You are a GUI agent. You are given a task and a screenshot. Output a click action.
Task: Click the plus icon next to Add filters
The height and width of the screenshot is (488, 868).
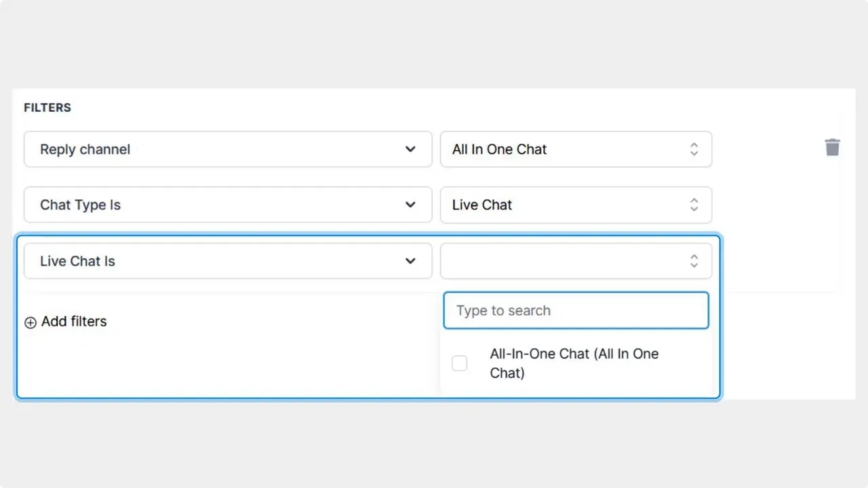(31, 323)
